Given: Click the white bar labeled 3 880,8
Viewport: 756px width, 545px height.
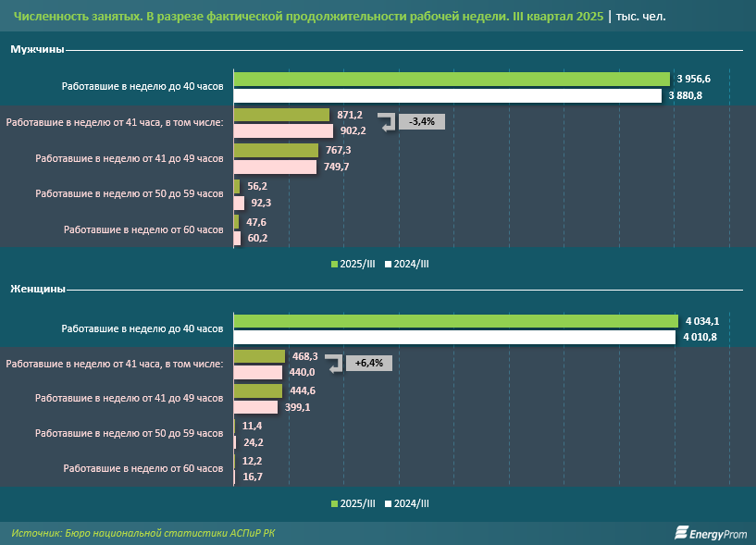Looking at the screenshot, I should pyautogui.click(x=451, y=95).
